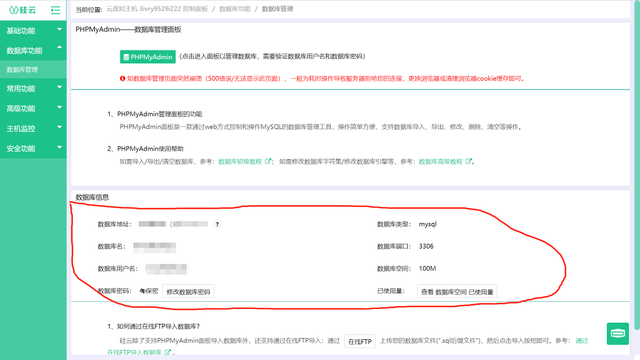Open the 基础功能 menu
This screenshot has height=360, width=640.
pos(33,31)
